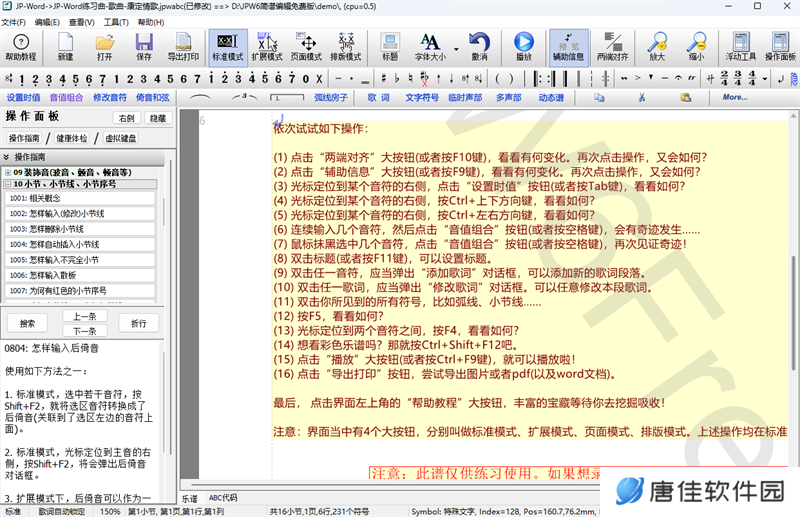Viewport: 800px width, 517px height.
Task: Expand the font size dropdown arrow
Action: (456, 50)
